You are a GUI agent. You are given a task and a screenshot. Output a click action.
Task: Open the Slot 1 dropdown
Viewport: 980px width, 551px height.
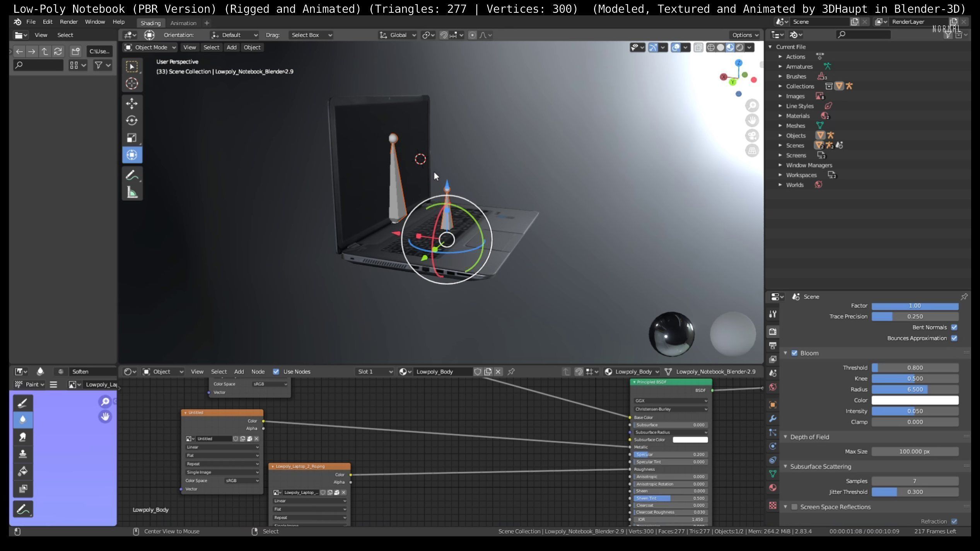click(374, 372)
